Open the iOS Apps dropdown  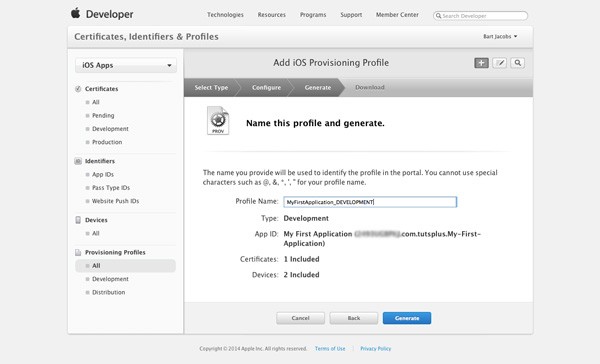pyautogui.click(x=126, y=65)
